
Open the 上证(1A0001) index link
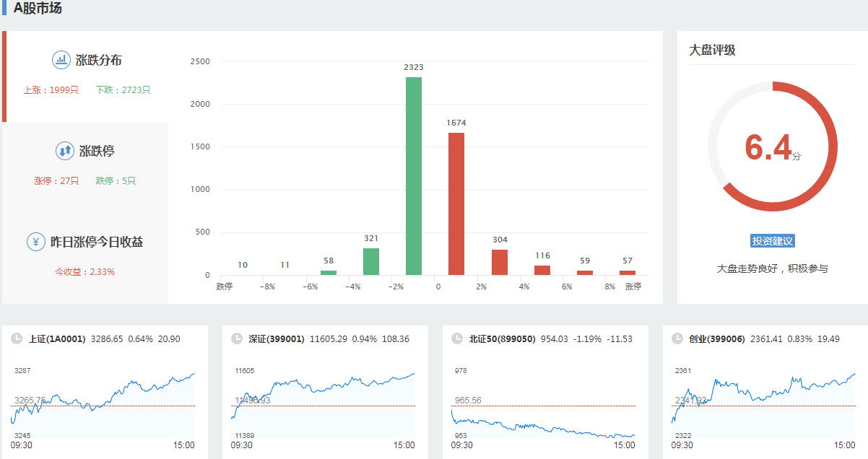click(57, 338)
